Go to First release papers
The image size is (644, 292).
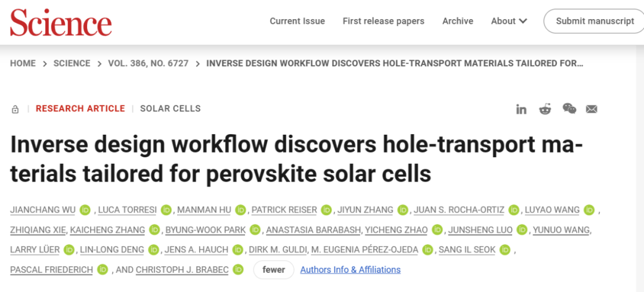(x=383, y=21)
